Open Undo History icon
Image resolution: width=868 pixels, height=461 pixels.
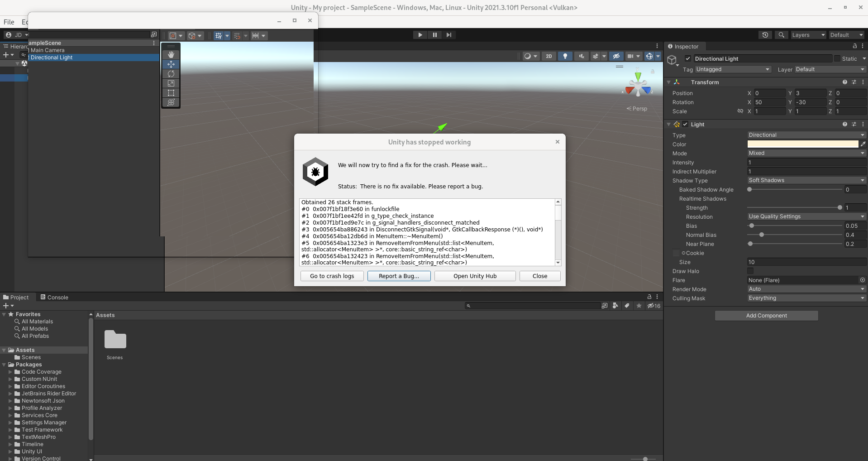coord(765,35)
